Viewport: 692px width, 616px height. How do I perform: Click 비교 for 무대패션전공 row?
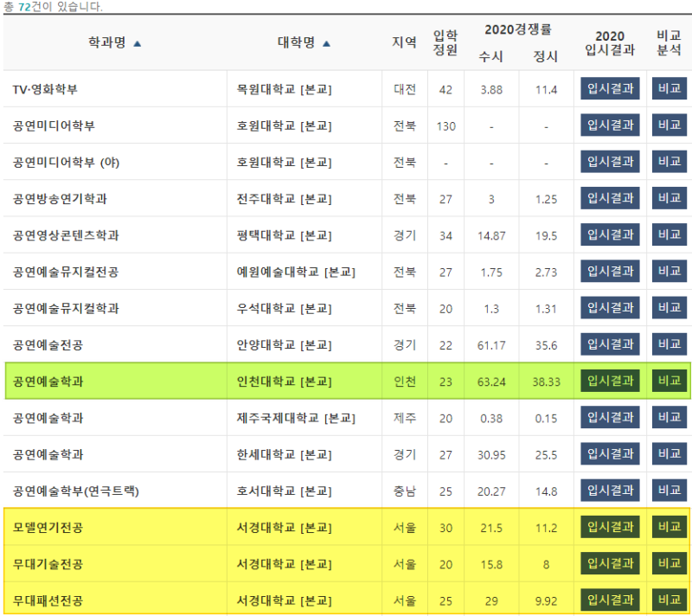tap(669, 600)
